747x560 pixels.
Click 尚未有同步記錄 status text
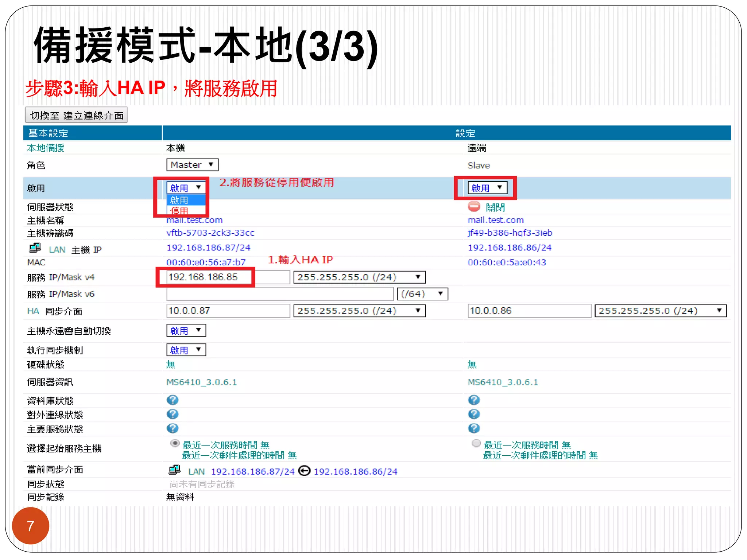[202, 484]
